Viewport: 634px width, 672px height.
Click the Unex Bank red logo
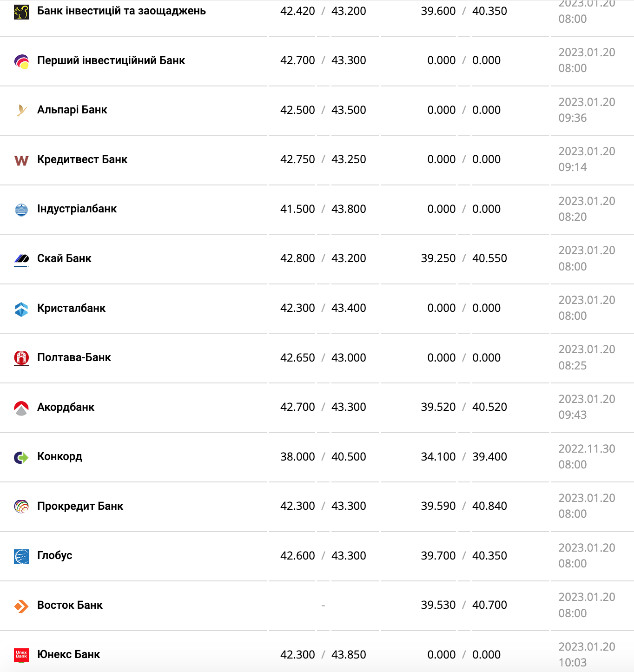21,655
